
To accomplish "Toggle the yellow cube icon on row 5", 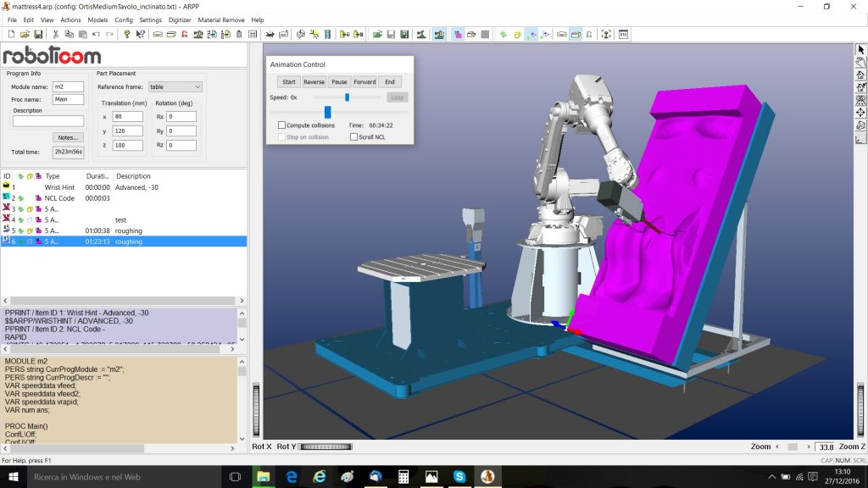I will tap(28, 230).
